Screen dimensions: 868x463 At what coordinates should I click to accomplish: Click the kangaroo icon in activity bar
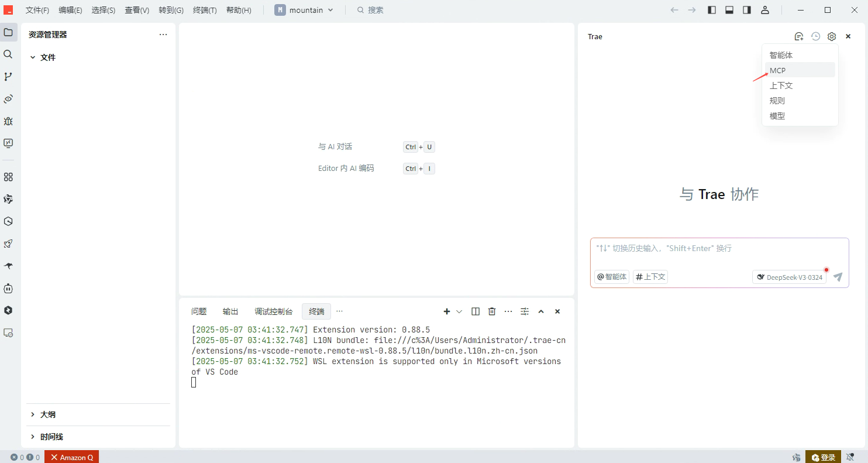pos(8,266)
